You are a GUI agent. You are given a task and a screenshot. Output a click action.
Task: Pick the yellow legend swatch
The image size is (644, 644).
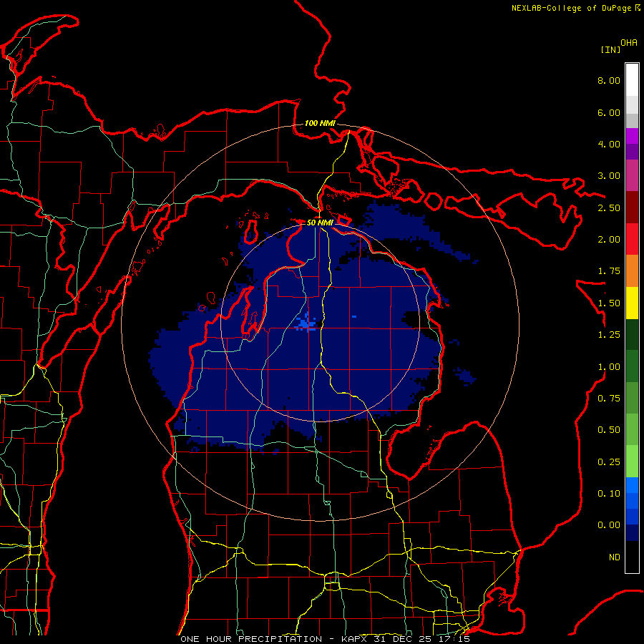click(x=632, y=303)
